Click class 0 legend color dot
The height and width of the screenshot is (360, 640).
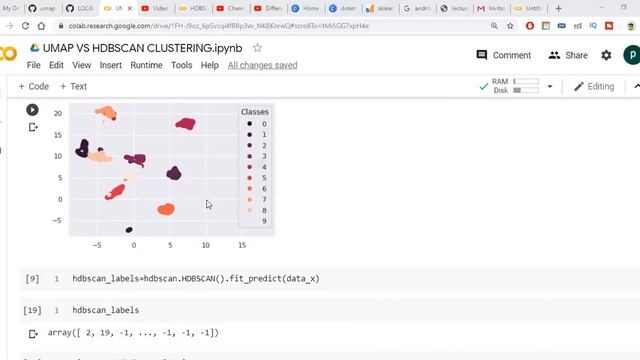249,123
